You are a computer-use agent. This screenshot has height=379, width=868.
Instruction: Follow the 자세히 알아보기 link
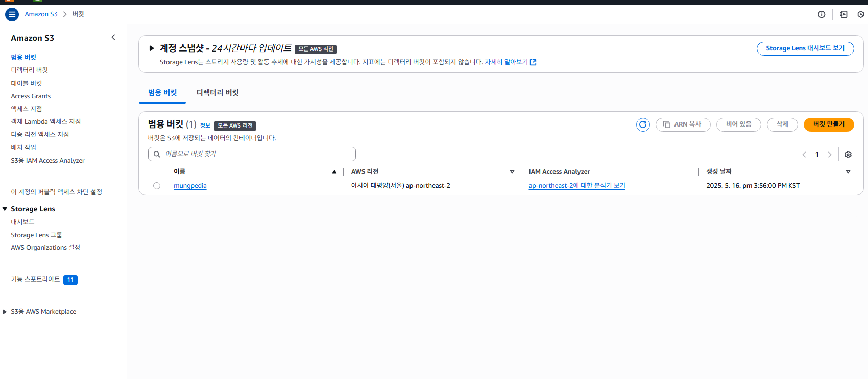pyautogui.click(x=507, y=62)
